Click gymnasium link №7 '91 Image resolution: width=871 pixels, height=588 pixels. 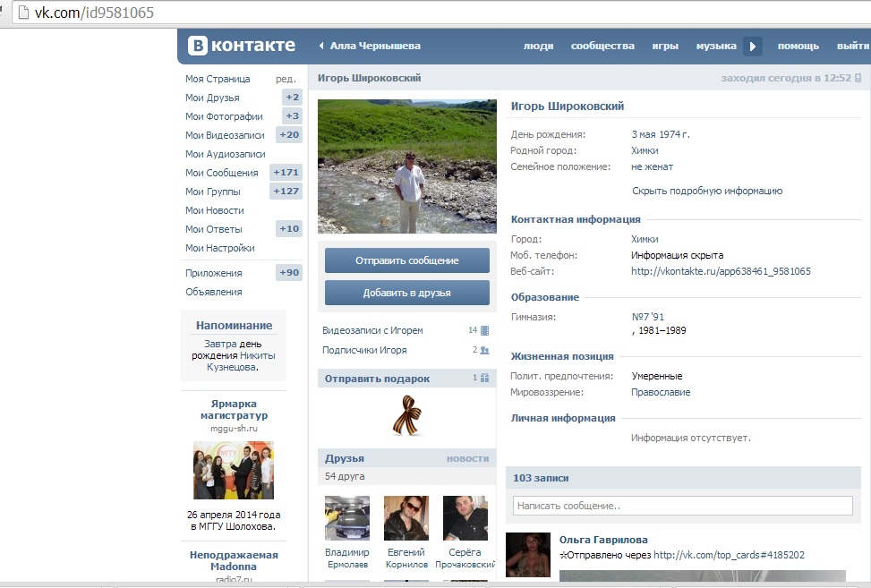point(648,317)
